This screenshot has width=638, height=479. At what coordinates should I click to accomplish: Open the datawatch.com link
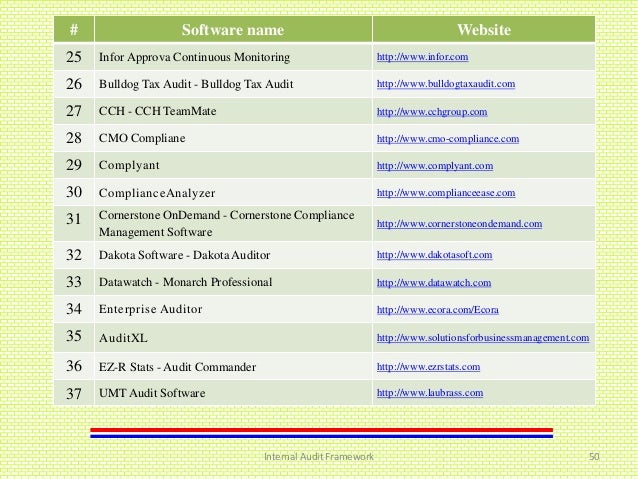[434, 282]
